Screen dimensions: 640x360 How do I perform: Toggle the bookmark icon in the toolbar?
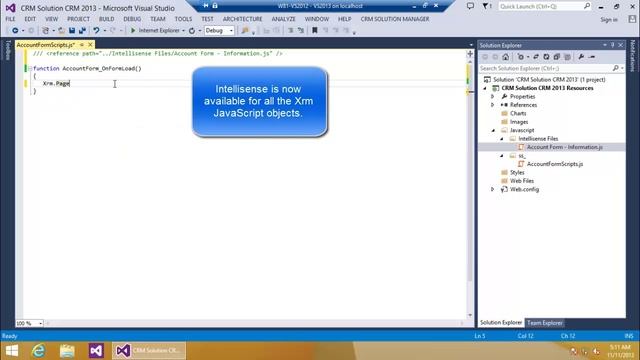pyautogui.click(x=315, y=31)
